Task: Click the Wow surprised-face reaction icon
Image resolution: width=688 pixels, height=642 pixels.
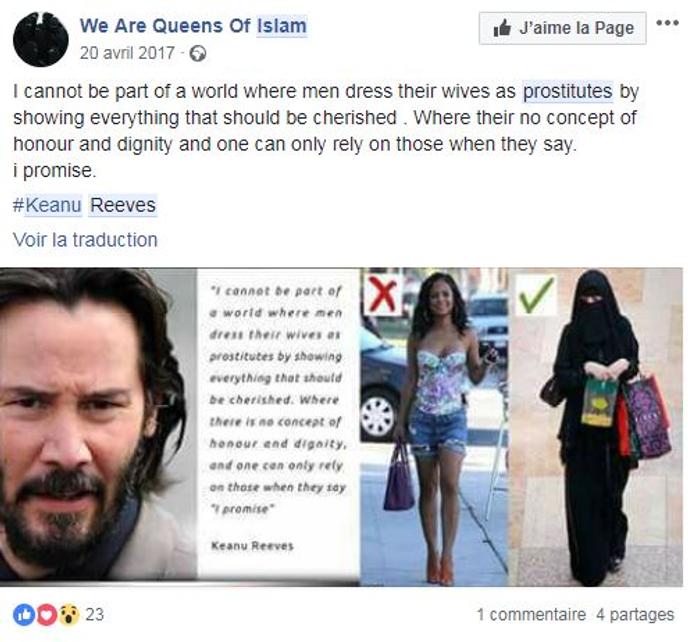Action: 69,614
